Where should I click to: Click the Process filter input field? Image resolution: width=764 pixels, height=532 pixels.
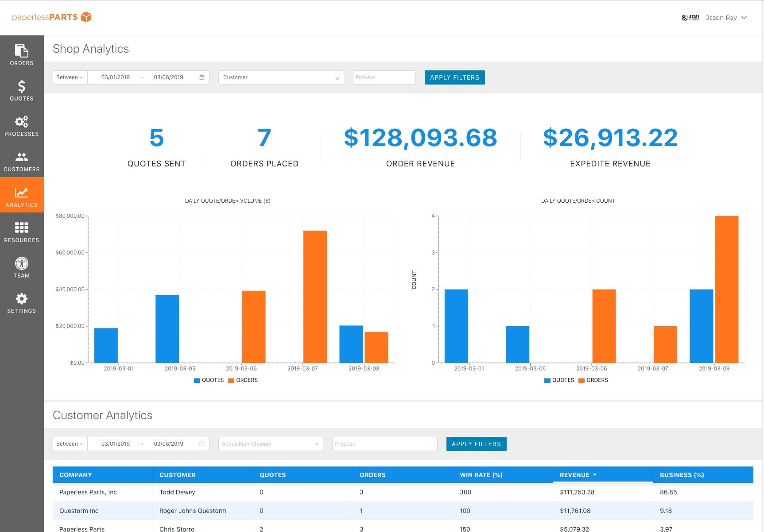click(x=384, y=77)
